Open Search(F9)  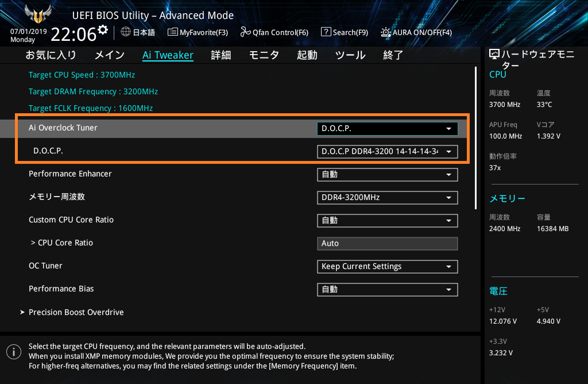345,32
